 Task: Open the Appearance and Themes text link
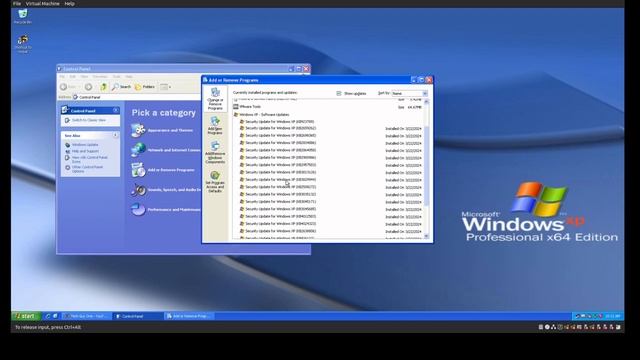pyautogui.click(x=170, y=130)
